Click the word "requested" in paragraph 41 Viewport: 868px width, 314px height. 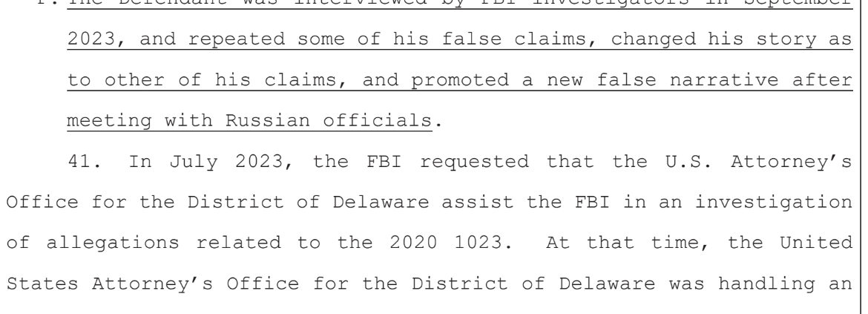[x=474, y=163]
